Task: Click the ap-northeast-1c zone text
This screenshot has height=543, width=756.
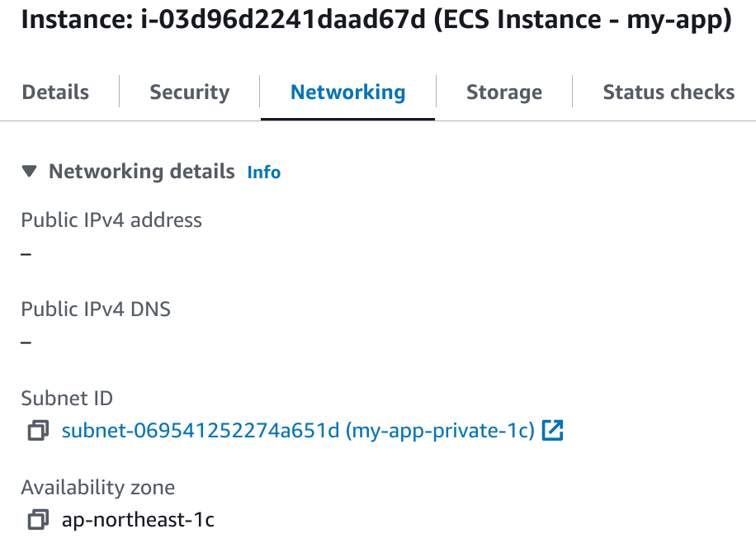Action: click(x=138, y=520)
